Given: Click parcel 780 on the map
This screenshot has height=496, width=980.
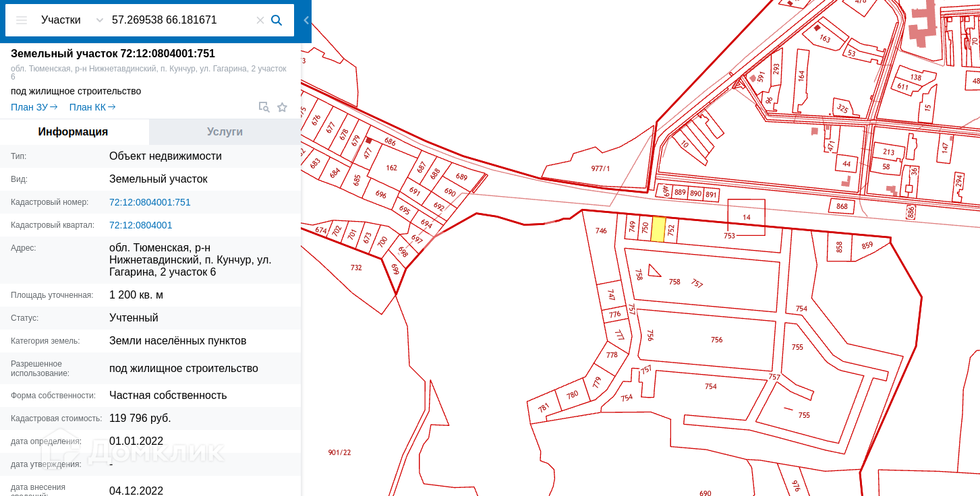Looking at the screenshot, I should (572, 395).
